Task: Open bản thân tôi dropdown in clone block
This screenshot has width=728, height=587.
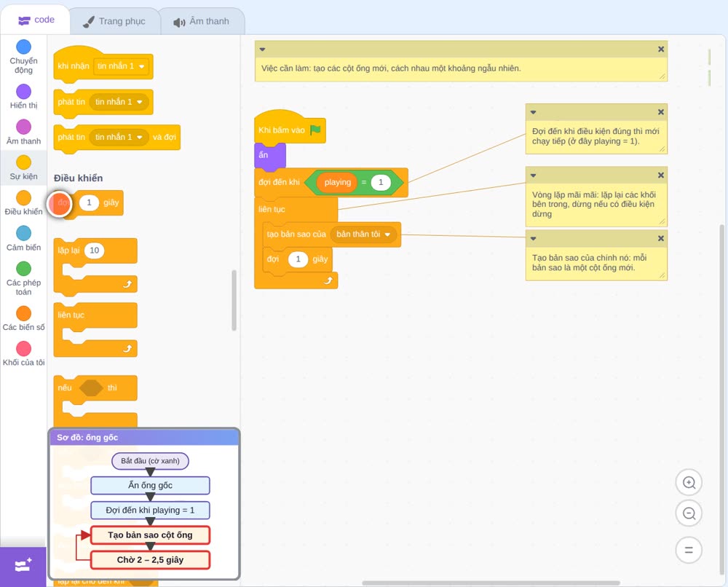Action: click(x=363, y=234)
